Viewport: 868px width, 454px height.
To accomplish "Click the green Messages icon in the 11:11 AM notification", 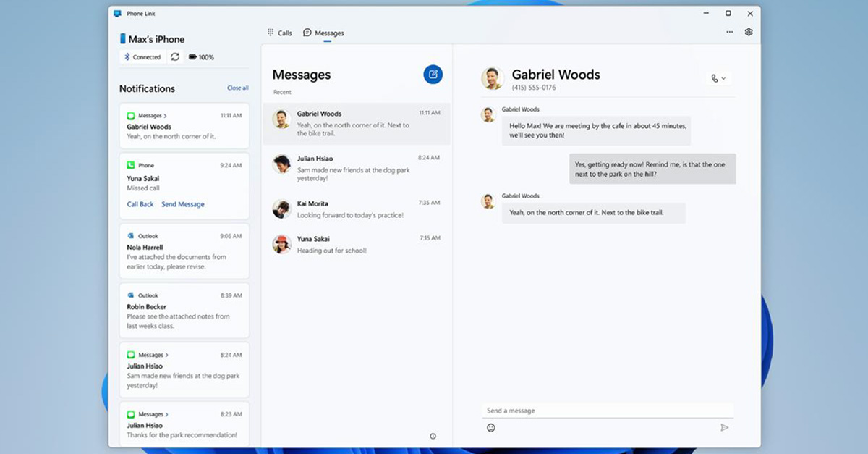I will [131, 116].
